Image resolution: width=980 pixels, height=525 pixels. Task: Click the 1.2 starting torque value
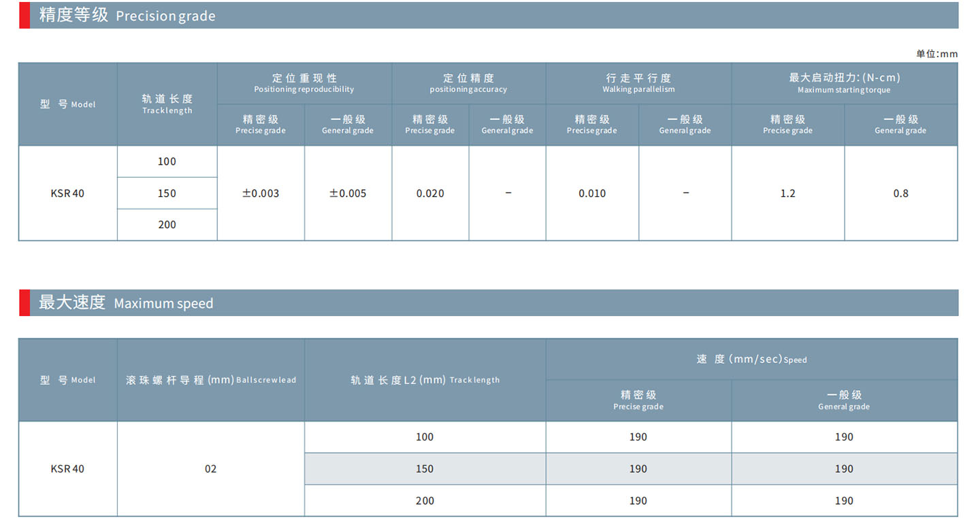[x=787, y=193]
